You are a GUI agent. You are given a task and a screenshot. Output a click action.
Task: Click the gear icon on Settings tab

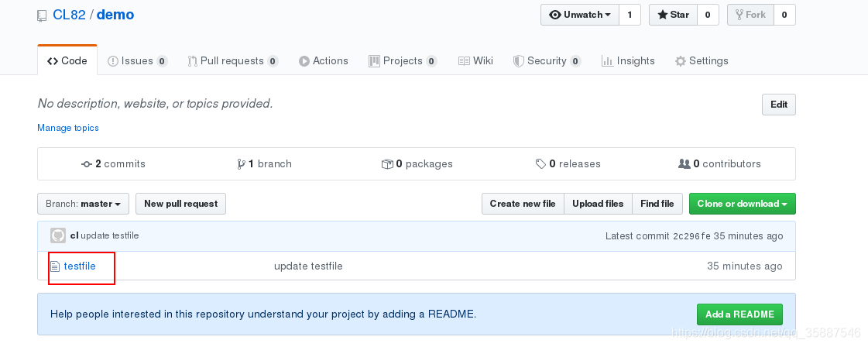click(x=681, y=61)
